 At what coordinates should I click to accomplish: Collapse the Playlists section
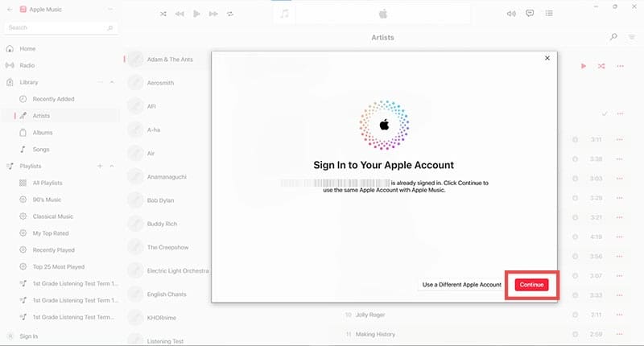112,166
